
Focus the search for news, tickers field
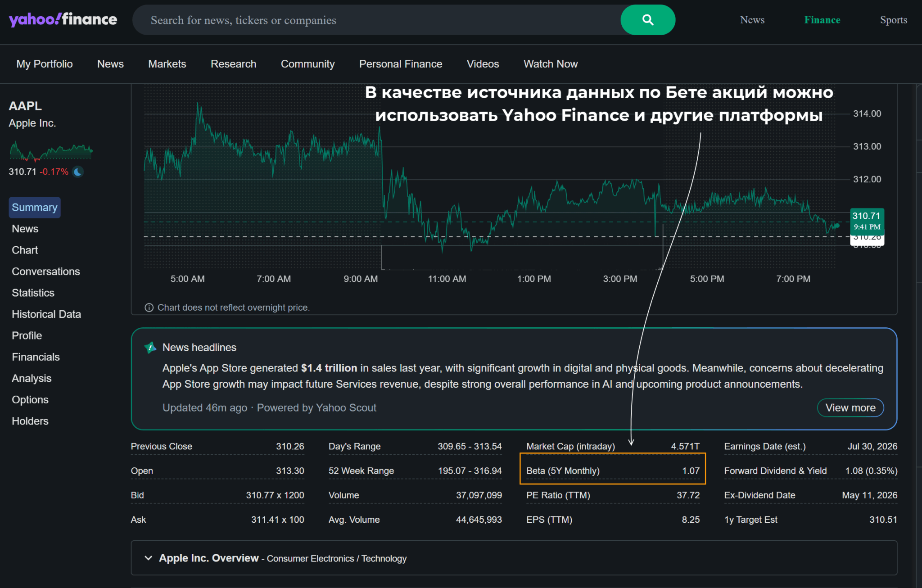click(x=376, y=20)
